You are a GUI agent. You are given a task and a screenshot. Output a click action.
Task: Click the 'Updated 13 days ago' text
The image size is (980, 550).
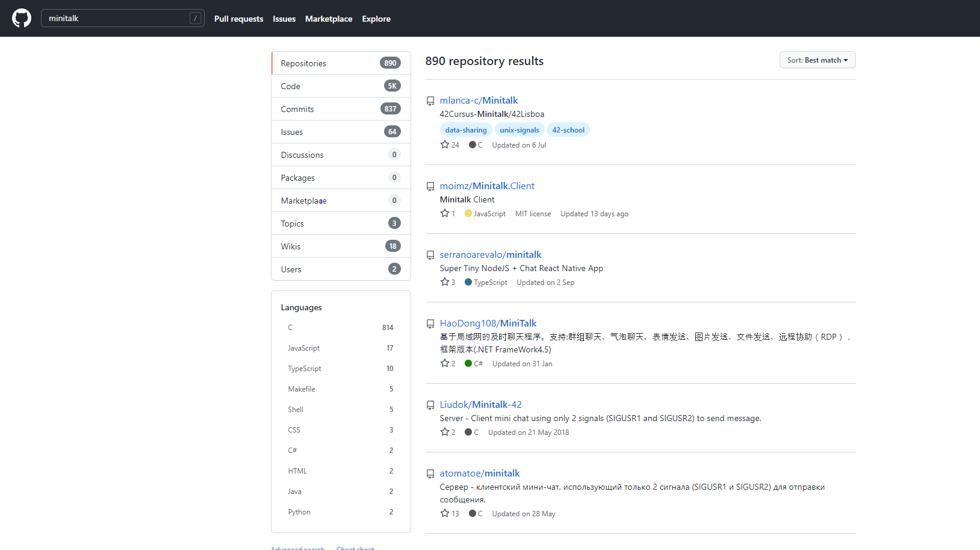coord(594,214)
